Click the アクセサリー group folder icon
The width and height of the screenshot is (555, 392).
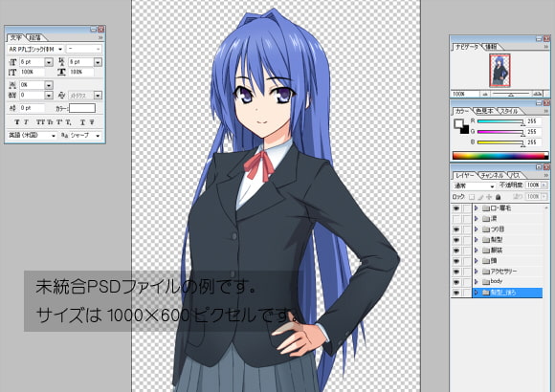[486, 272]
